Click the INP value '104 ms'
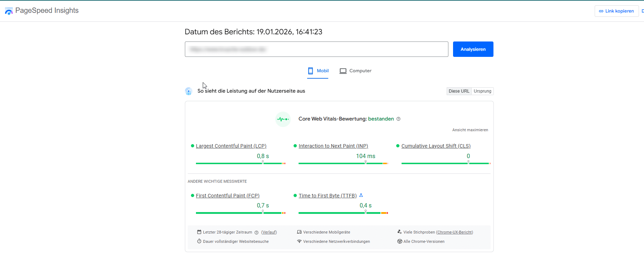The width and height of the screenshot is (644, 260). 365,156
